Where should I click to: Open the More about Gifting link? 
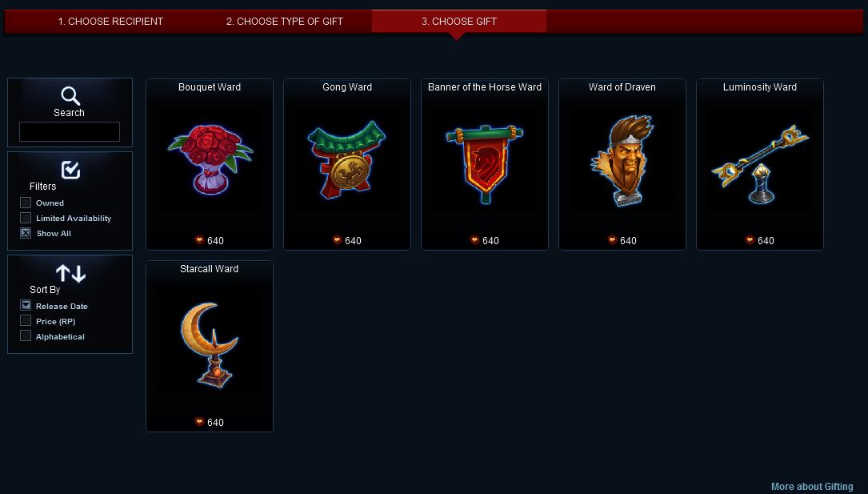pyautogui.click(x=812, y=487)
